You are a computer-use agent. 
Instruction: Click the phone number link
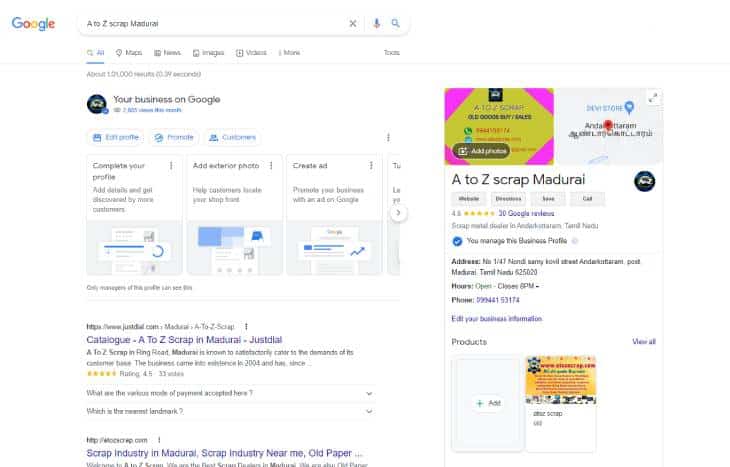[x=498, y=300]
